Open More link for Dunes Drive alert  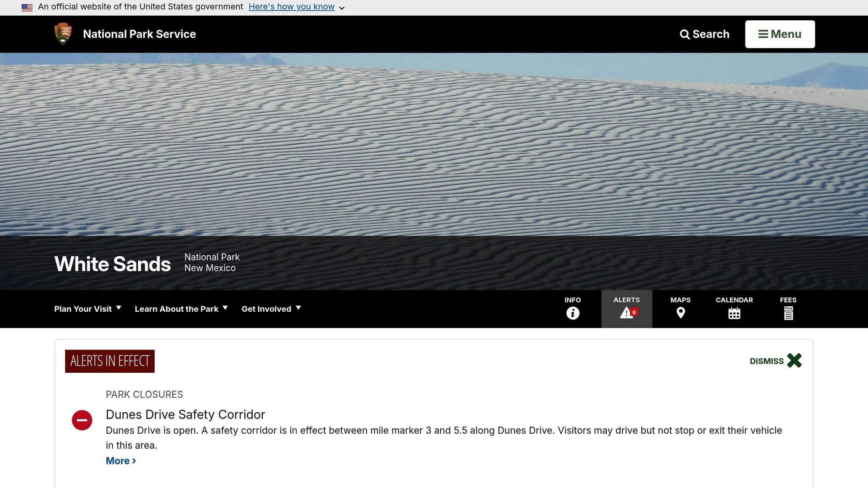pyautogui.click(x=121, y=461)
